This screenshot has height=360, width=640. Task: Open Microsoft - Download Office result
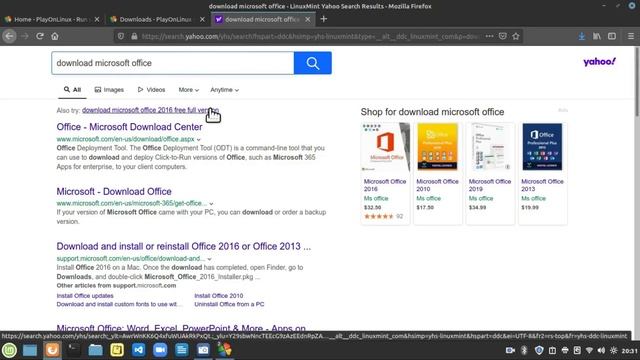point(114,191)
